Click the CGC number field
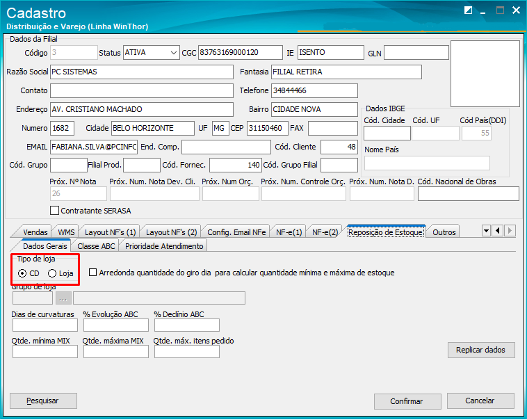The height and width of the screenshot is (420, 527). (x=241, y=52)
